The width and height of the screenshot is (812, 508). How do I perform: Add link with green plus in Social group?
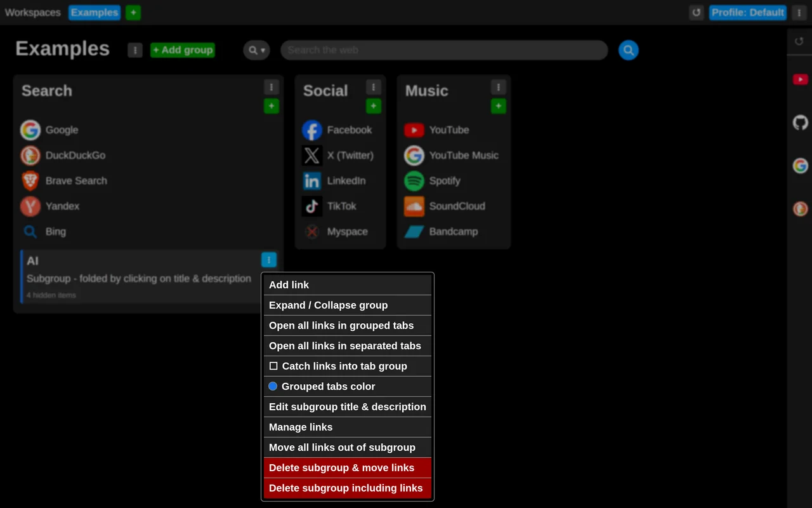(x=374, y=106)
